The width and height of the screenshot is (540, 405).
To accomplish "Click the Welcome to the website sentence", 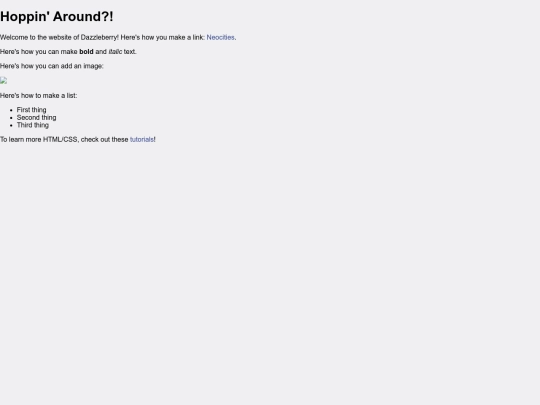I will (59, 37).
